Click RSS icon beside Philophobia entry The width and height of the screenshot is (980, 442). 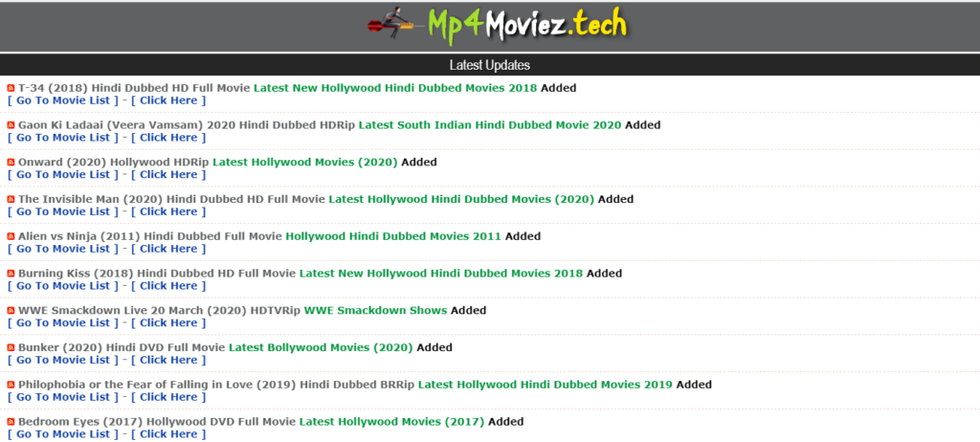click(x=11, y=386)
